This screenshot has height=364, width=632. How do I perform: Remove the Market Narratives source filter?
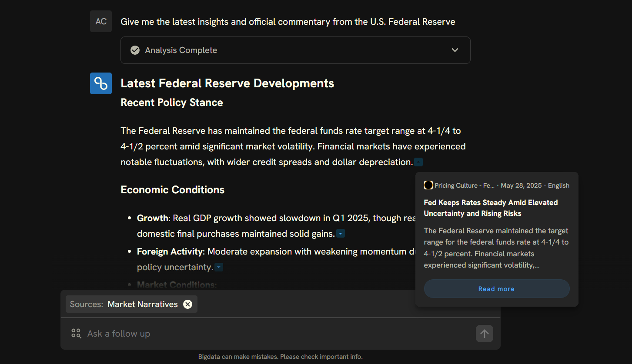[x=187, y=304]
